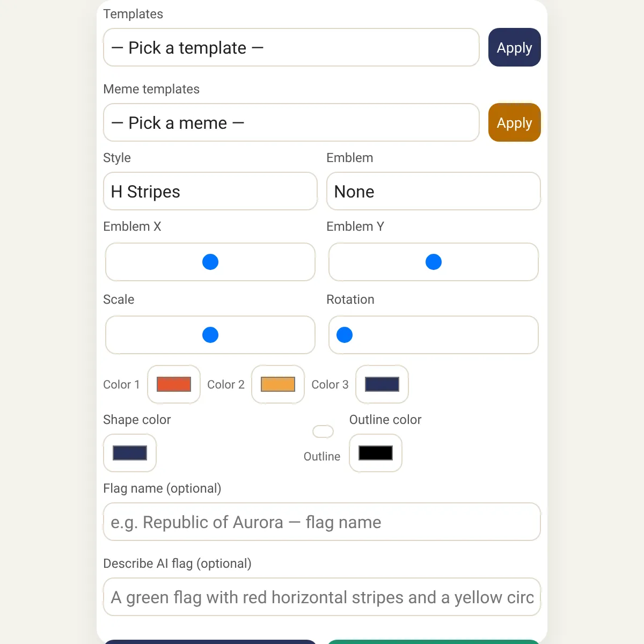
Task: Open the Color 2 yellow-orange swatch
Action: point(278,384)
